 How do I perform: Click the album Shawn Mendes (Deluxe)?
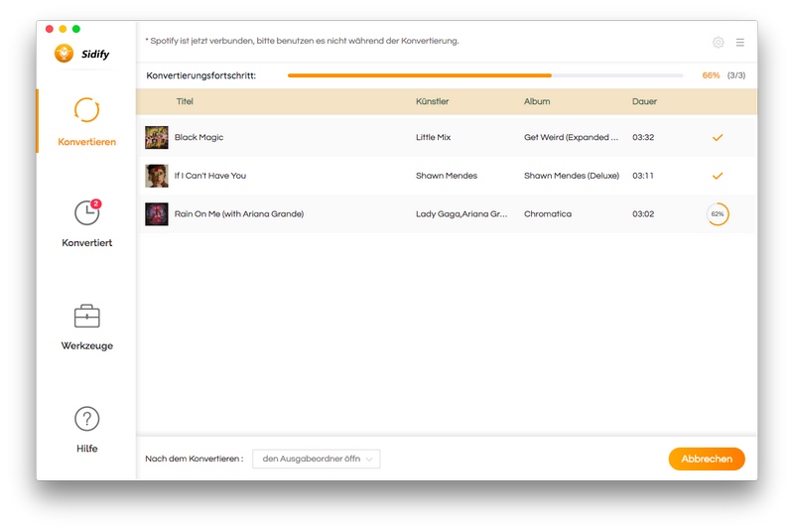[572, 176]
